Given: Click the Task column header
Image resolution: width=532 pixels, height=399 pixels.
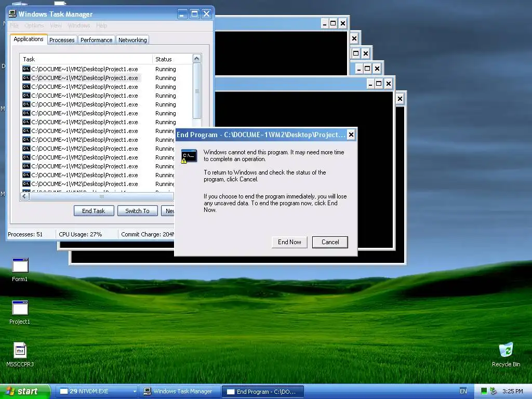Looking at the screenshot, I should (x=86, y=59).
